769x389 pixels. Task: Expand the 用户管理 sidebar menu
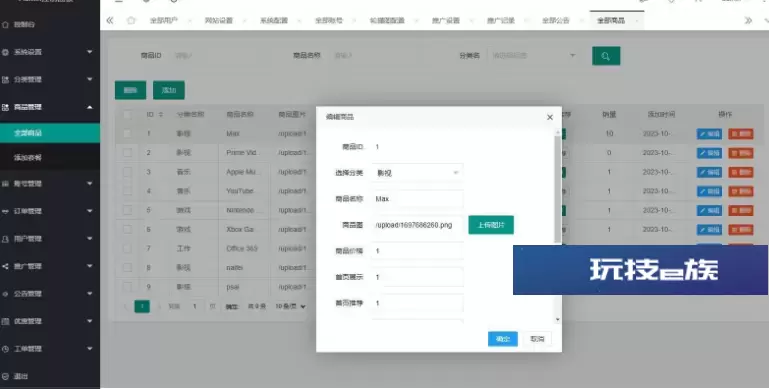(50, 239)
